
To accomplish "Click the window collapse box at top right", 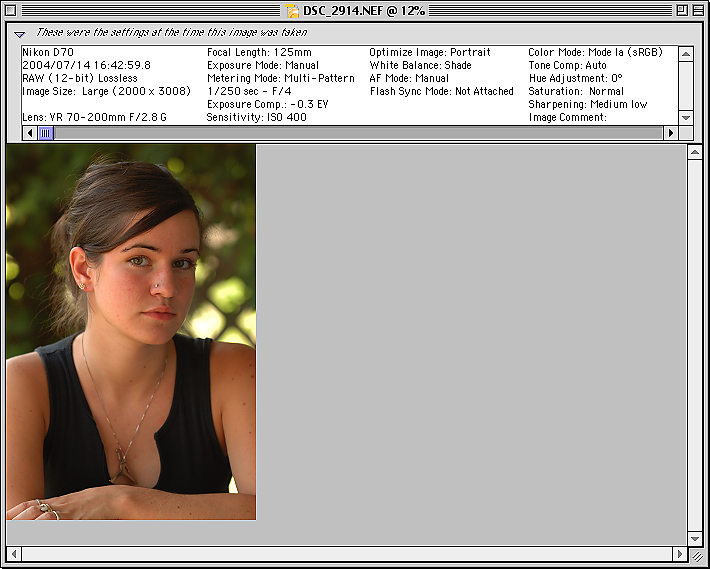I will 698,10.
